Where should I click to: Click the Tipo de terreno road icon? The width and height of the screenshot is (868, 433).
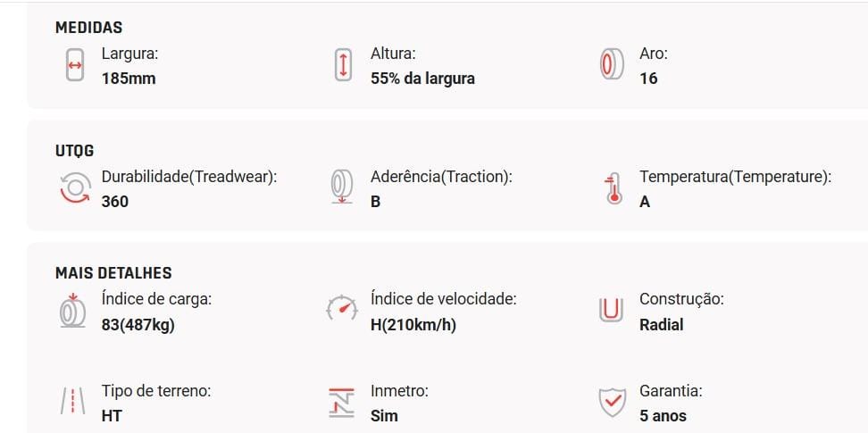pos(72,402)
